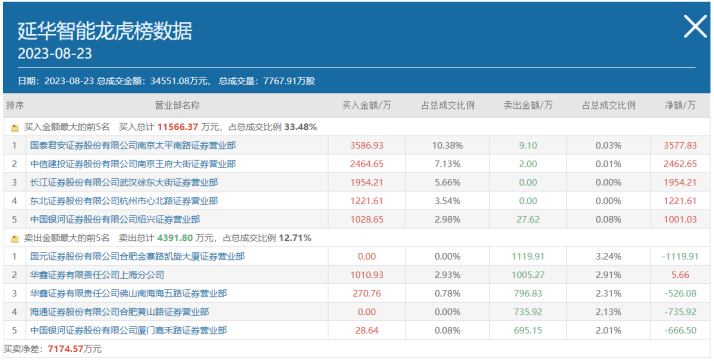This screenshot has width=714, height=361.
Task: Click the 卖出金额/万 column header
Action: coord(528,106)
